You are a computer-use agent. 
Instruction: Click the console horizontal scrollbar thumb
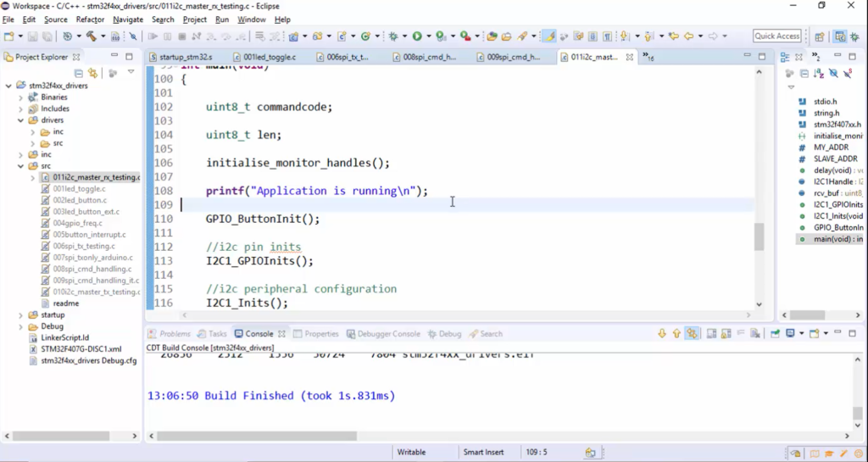click(256, 436)
